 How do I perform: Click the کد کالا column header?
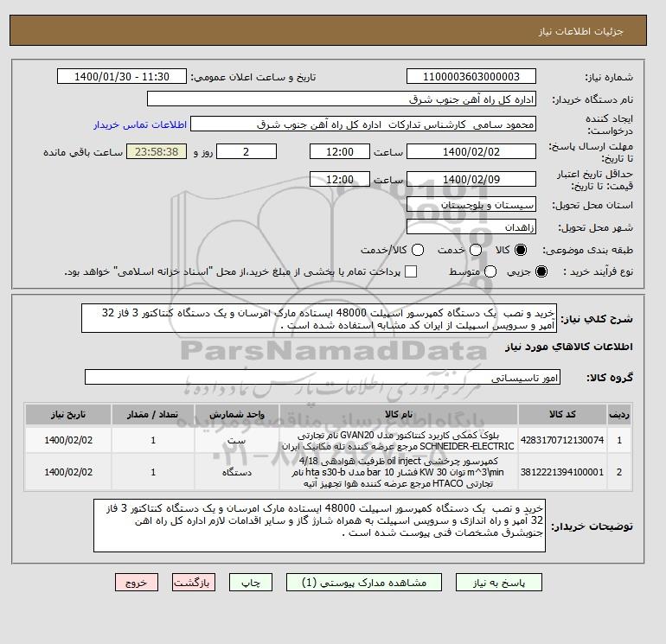coord(562,414)
